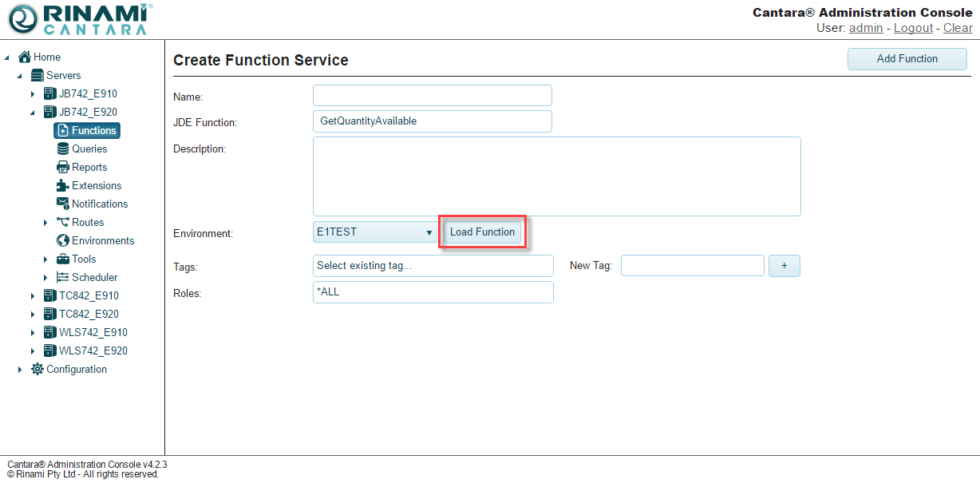Click the Logout link
The width and height of the screenshot is (980, 495).
[913, 28]
